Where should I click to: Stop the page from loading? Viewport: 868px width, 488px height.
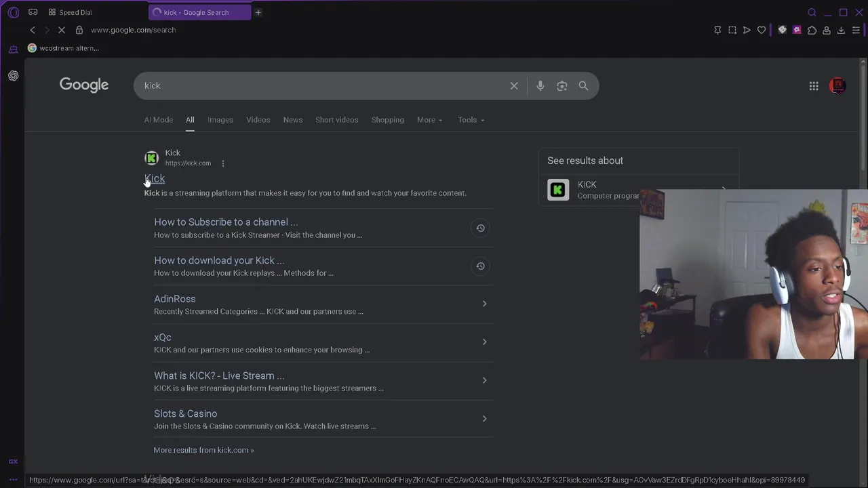point(61,30)
